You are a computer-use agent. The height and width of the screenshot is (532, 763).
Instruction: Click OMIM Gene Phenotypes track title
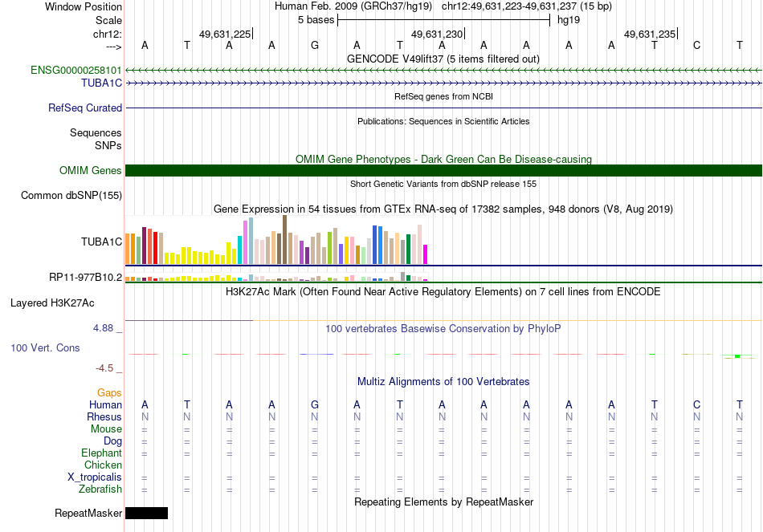pos(444,159)
